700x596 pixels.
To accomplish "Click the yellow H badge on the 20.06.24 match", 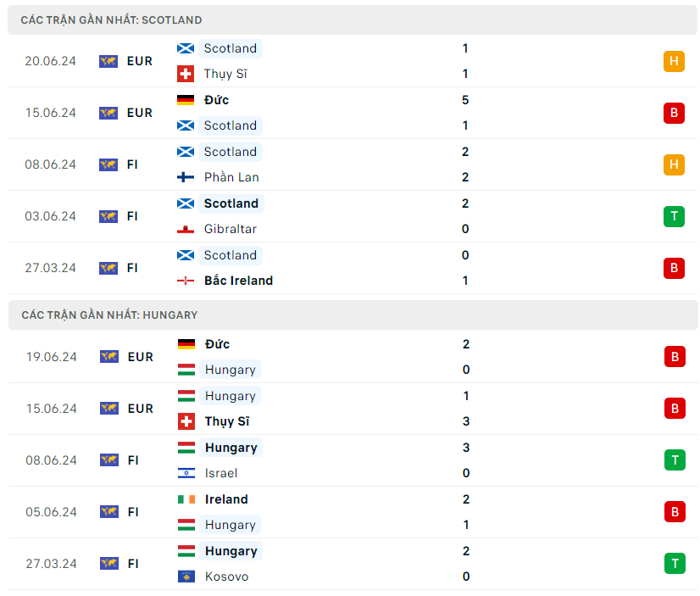I will tap(674, 61).
